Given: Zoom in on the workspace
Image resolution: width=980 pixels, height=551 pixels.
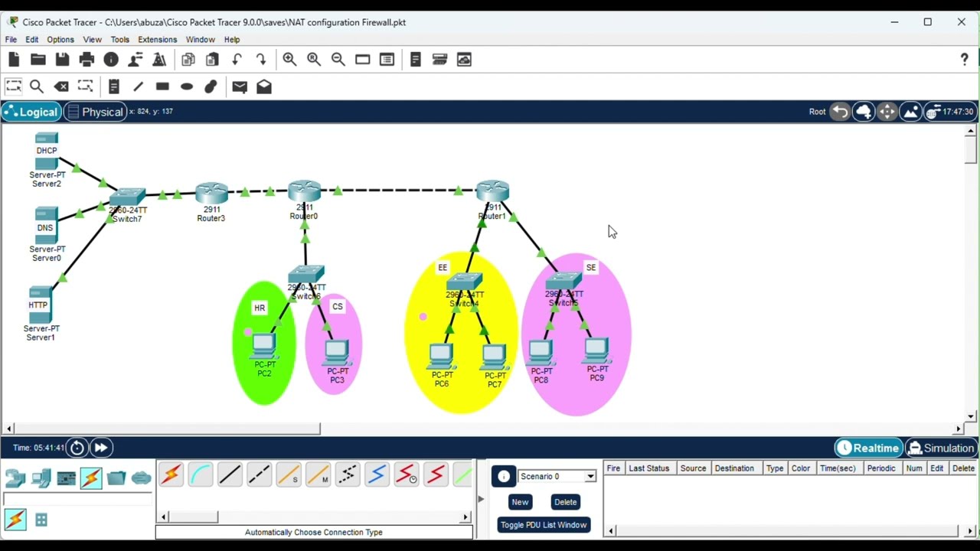Looking at the screenshot, I should pyautogui.click(x=289, y=60).
